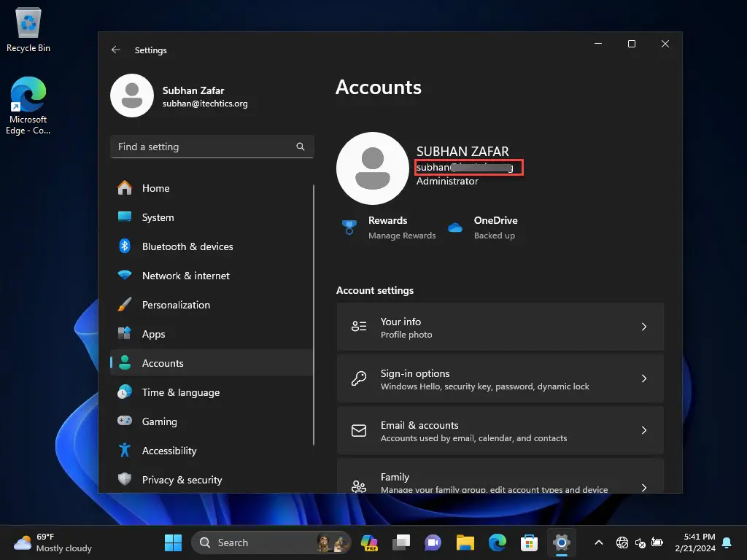Click the Find a setting search box

point(212,147)
